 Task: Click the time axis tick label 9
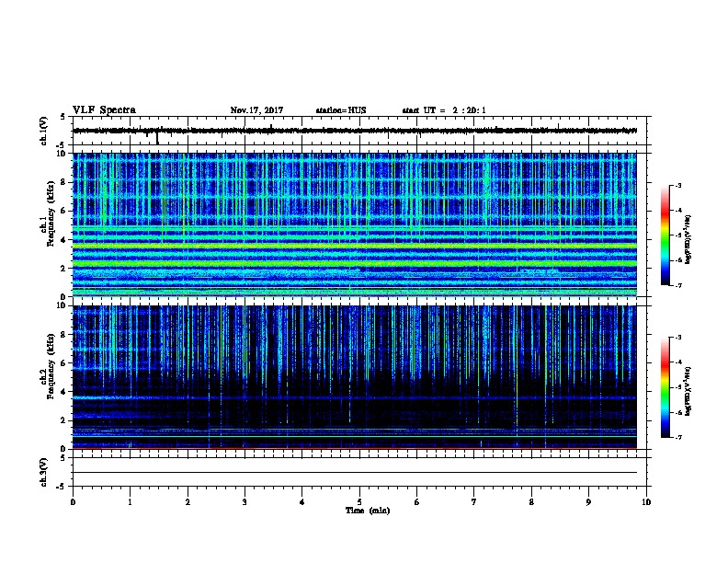(x=588, y=501)
